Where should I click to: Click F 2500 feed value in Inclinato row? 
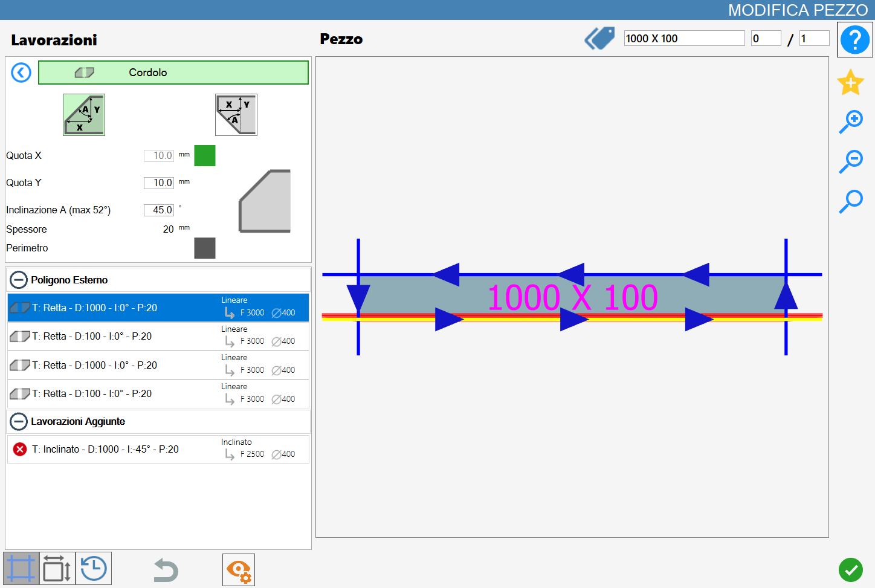click(x=252, y=454)
